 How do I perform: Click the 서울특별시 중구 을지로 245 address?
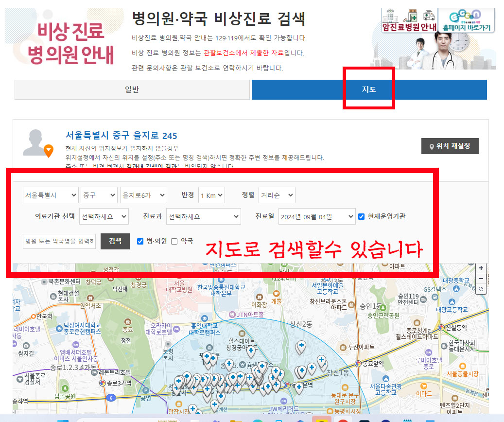(121, 136)
